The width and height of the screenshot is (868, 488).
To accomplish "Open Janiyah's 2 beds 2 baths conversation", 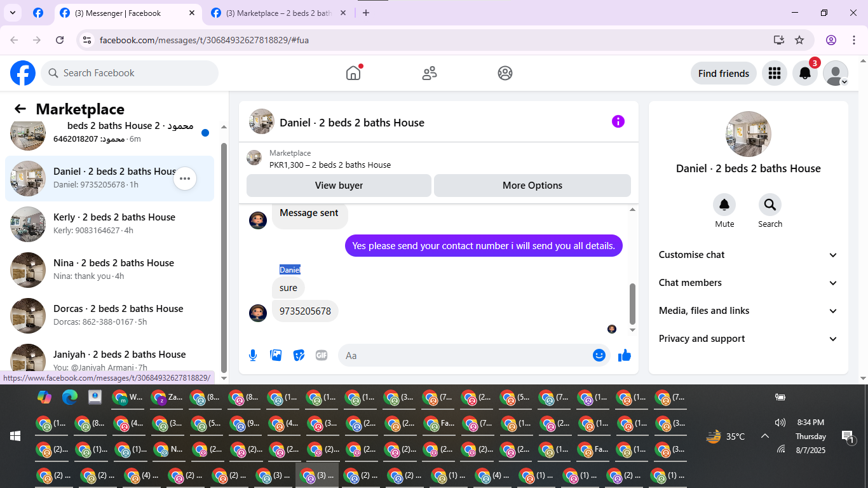I will (109, 358).
